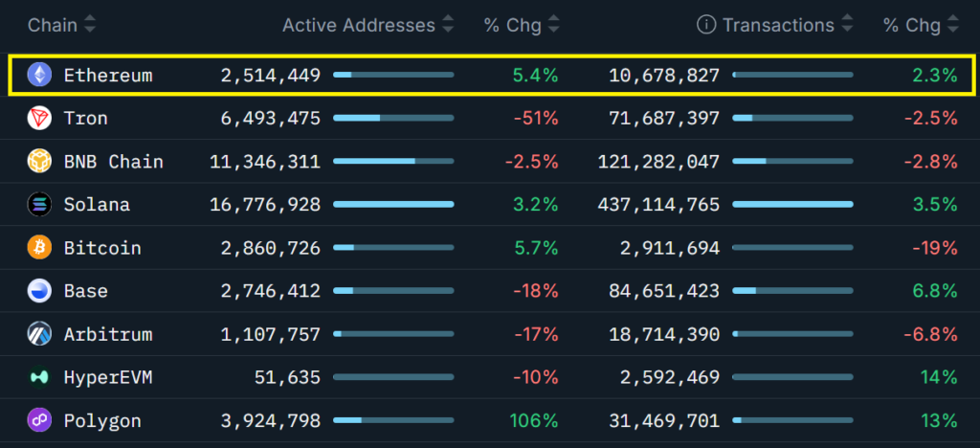Click the Transactions info icon

click(706, 26)
